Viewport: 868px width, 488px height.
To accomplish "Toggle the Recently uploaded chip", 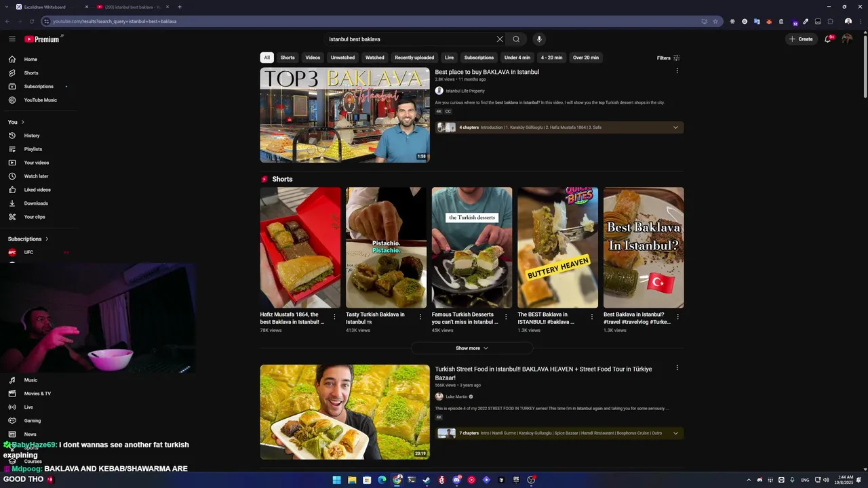I will click(x=414, y=58).
